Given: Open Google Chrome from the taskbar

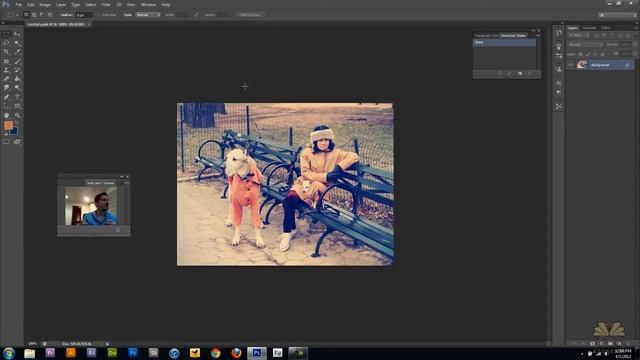Looking at the screenshot, I should 216,353.
